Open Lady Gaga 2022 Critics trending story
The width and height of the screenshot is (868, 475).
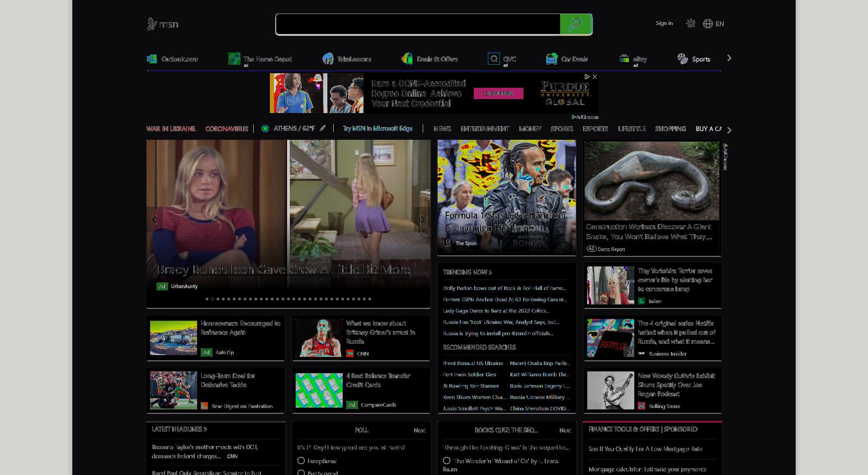pos(496,311)
